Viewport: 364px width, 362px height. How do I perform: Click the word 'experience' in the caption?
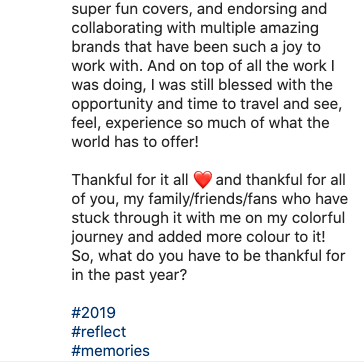144,124
